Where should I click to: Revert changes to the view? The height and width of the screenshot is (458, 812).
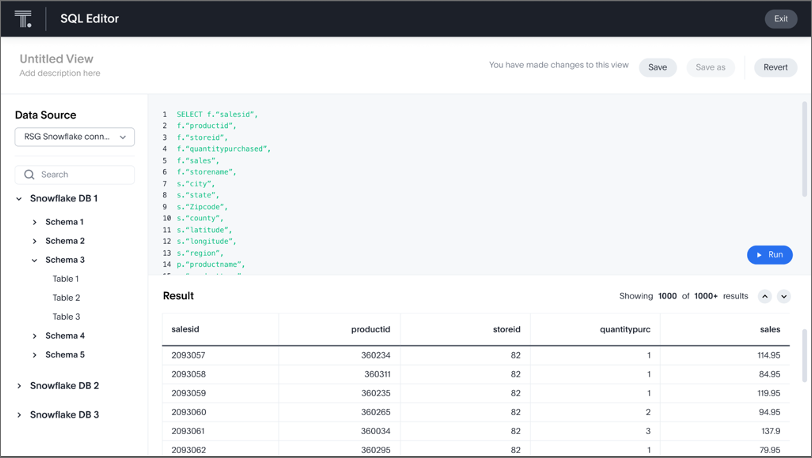tap(775, 68)
